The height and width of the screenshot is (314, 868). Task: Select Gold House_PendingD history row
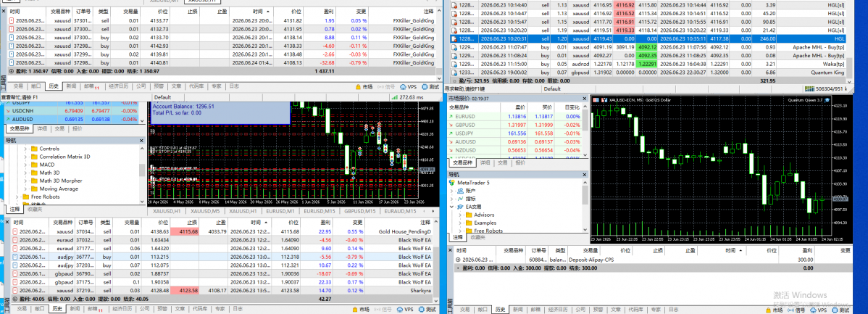pyautogui.click(x=222, y=231)
